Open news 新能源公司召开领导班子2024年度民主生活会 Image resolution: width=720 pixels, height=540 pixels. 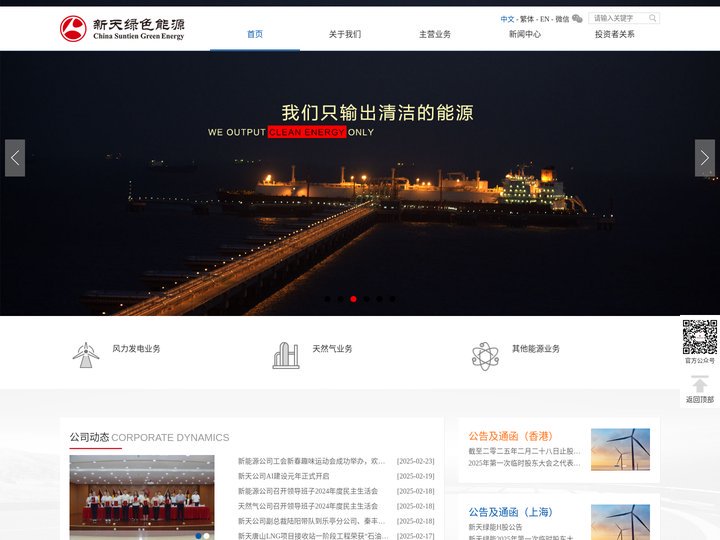coord(308,491)
